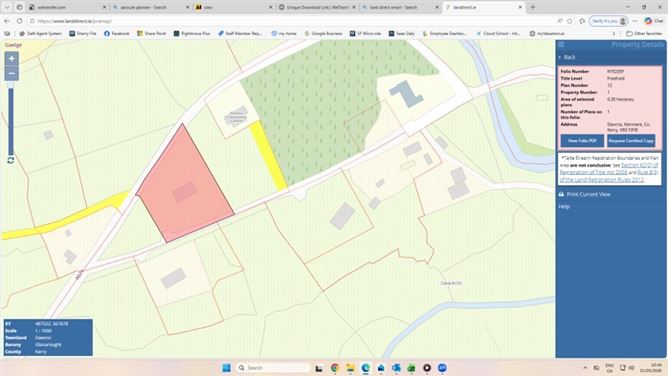Open Rule 8(3) Land Registration Rules link
Image resolution: width=668 pixels, height=376 pixels.
[609, 176]
